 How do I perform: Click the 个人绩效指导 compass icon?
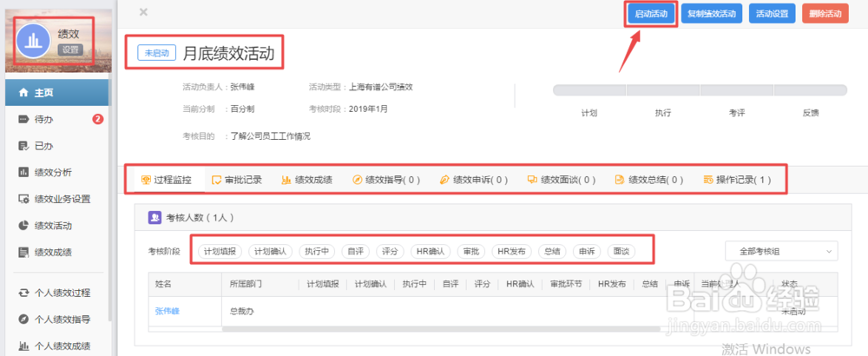23,320
